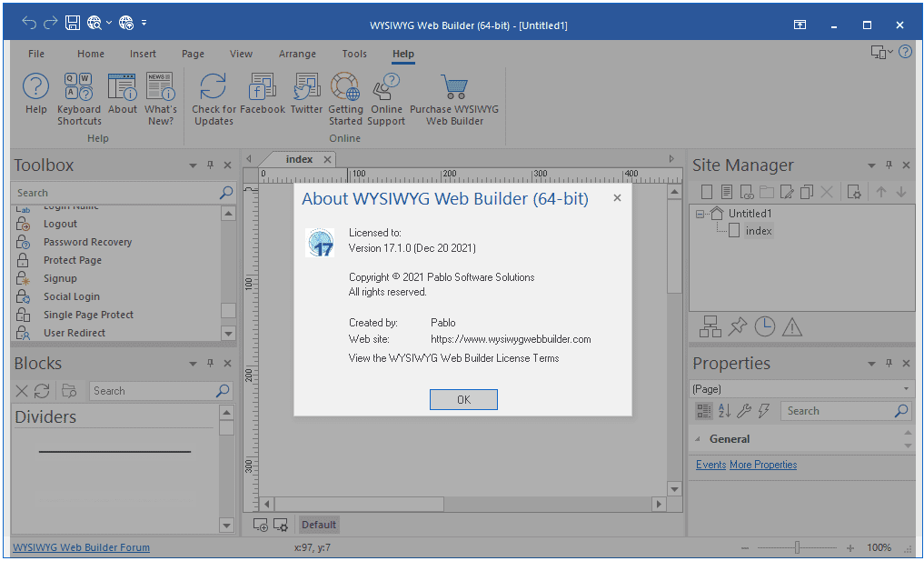The height and width of the screenshot is (561, 924).
Task: Open the Site Manager panel options dropdown
Action: click(x=871, y=165)
